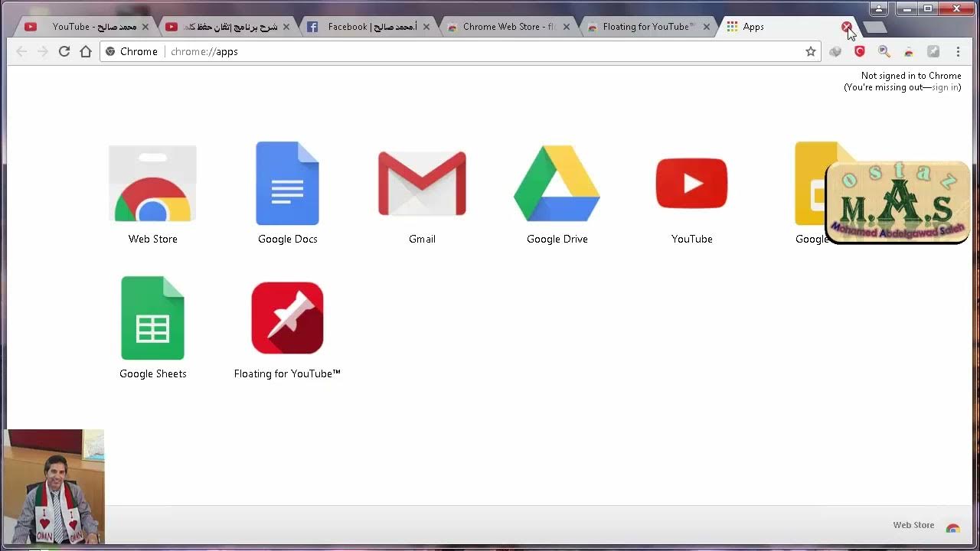Close the Chrome Web Store tab
980x551 pixels.
click(567, 27)
